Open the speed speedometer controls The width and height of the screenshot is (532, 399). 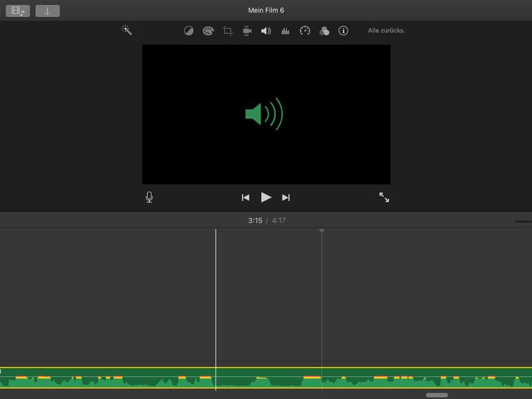(x=305, y=31)
